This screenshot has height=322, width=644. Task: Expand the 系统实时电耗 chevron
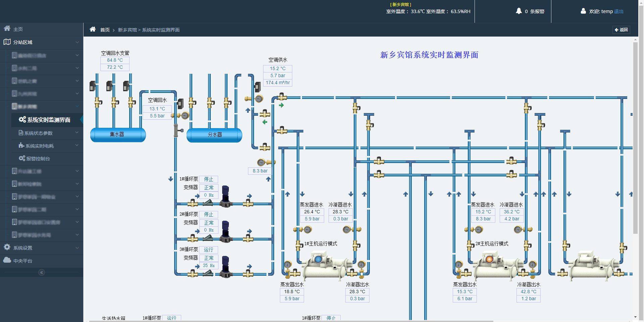point(77,146)
